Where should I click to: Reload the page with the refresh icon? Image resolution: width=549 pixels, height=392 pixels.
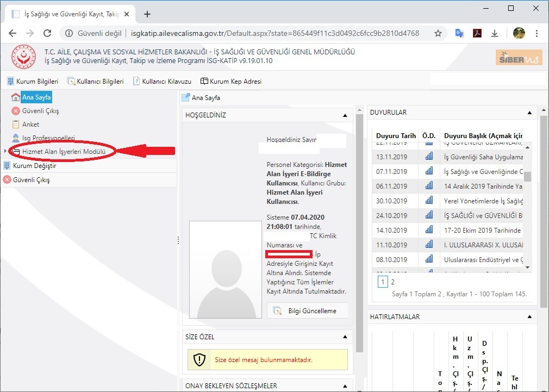pyautogui.click(x=47, y=33)
